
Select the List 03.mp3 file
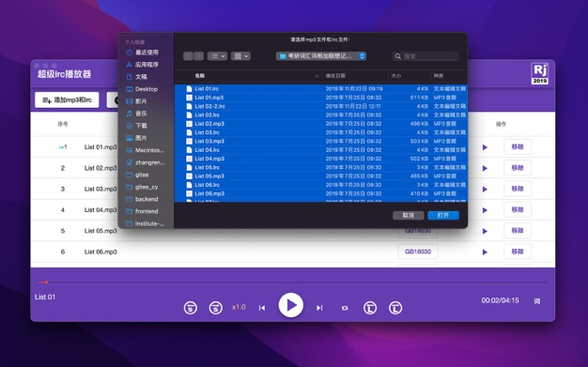click(x=321, y=142)
